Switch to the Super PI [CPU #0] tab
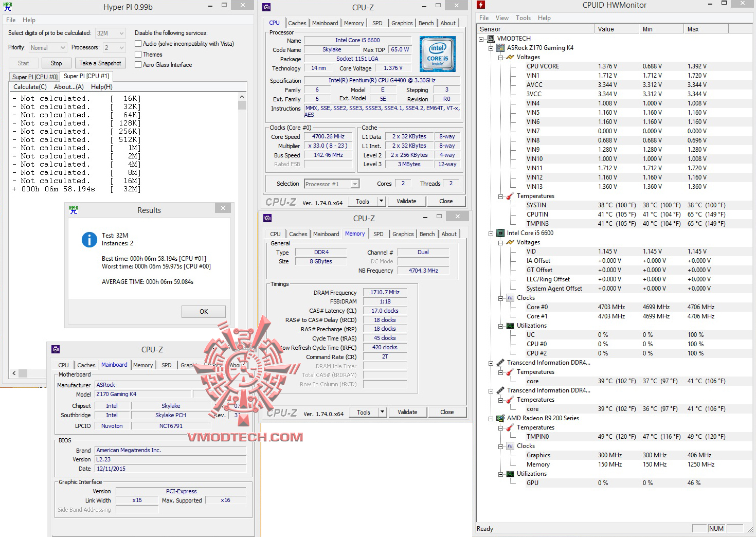The height and width of the screenshot is (537, 756). point(35,77)
